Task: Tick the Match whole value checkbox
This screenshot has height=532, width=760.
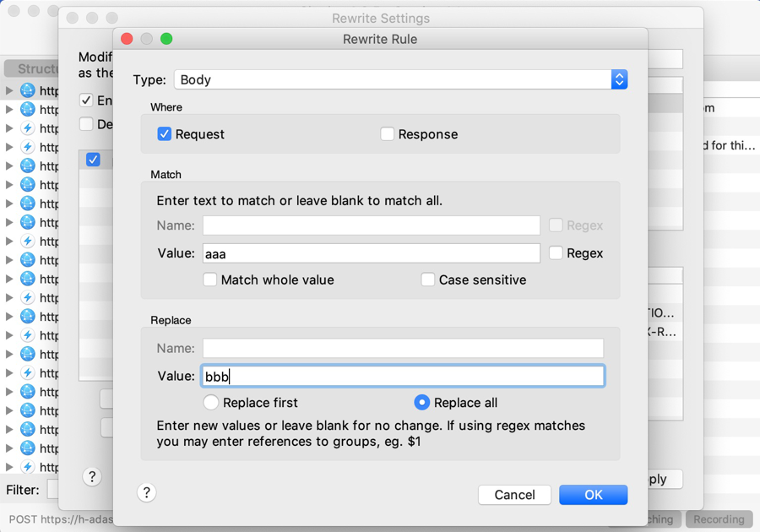Action: 210,280
